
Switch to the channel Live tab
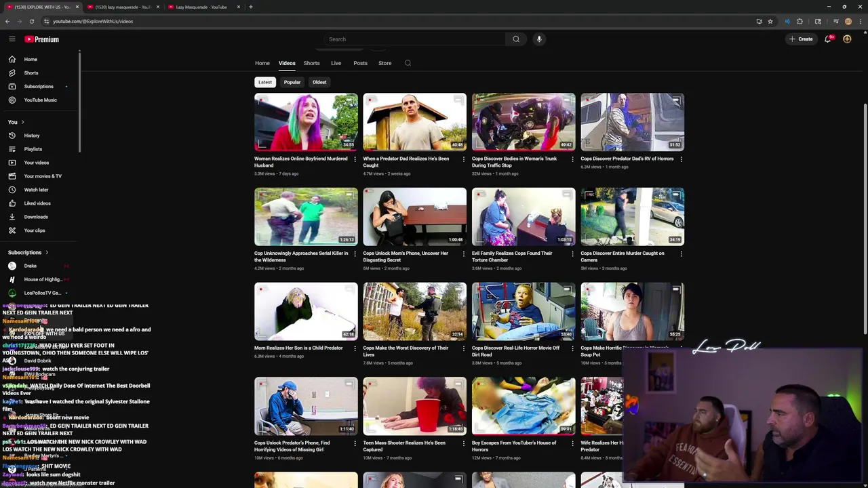point(336,63)
